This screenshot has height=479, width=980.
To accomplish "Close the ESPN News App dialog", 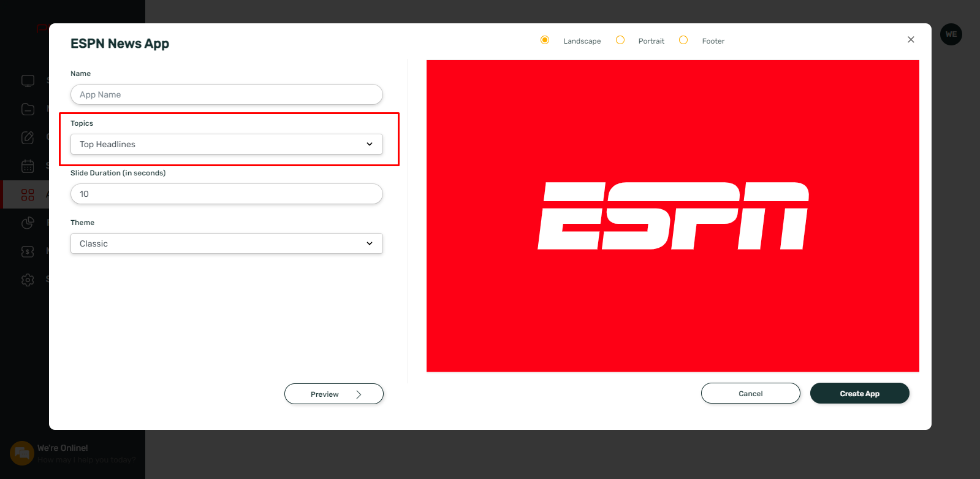I will [911, 39].
